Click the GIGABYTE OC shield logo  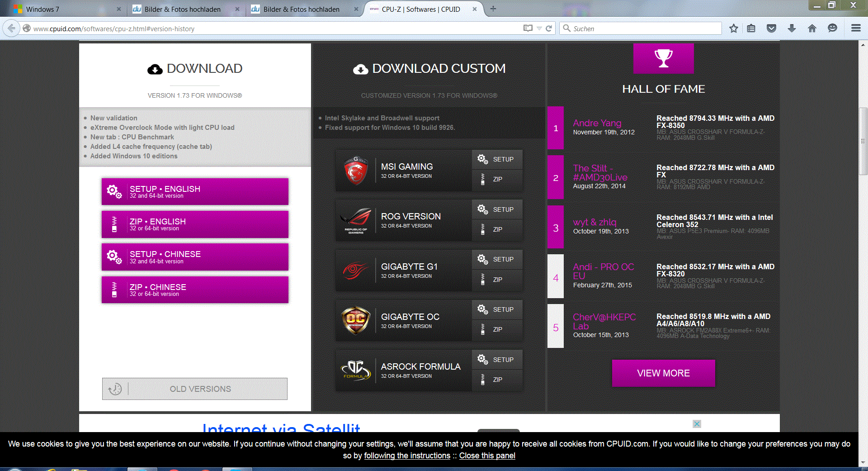356,320
